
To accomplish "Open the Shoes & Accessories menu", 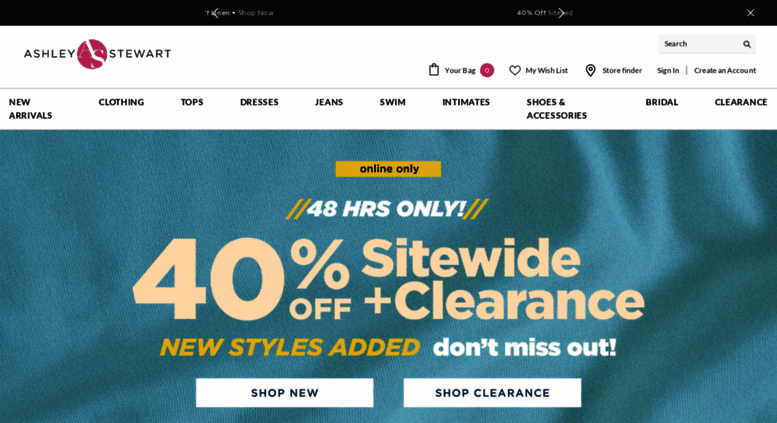I will [556, 108].
